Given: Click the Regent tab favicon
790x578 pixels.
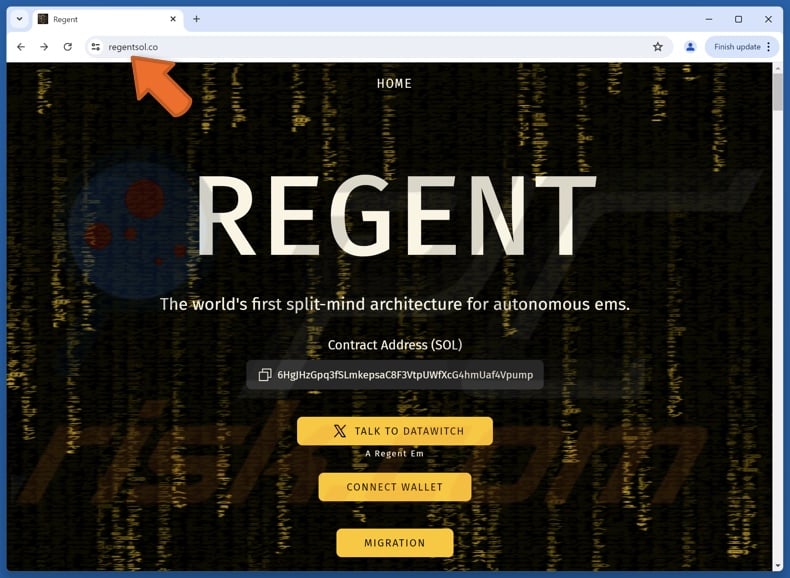Looking at the screenshot, I should pyautogui.click(x=43, y=19).
